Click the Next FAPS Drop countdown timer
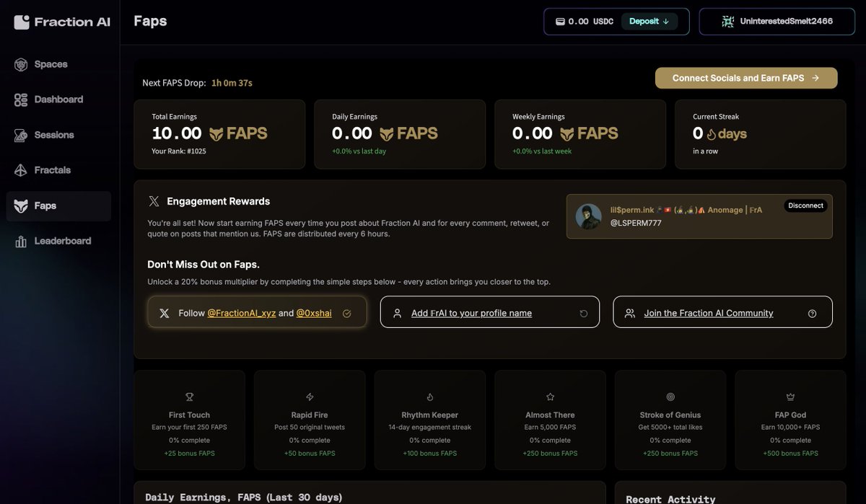Screen dimensions: 866x504 pyautogui.click(x=232, y=83)
